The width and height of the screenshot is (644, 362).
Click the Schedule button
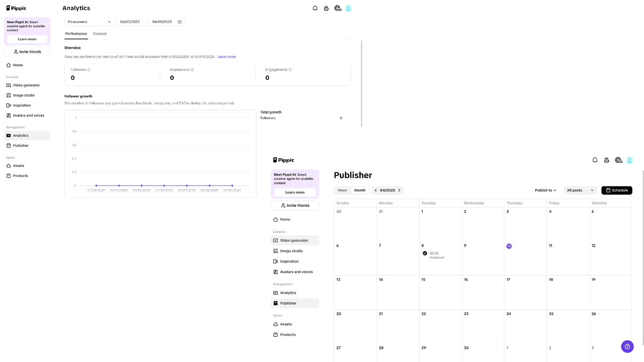click(616, 190)
